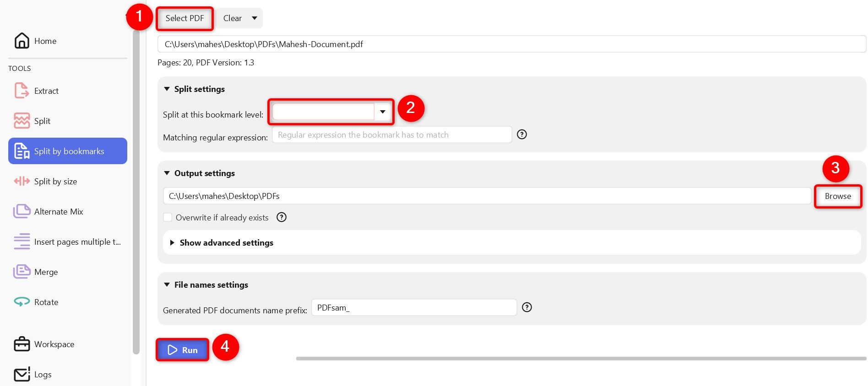Open the Split by size tool icon
868x386 pixels.
tap(22, 181)
